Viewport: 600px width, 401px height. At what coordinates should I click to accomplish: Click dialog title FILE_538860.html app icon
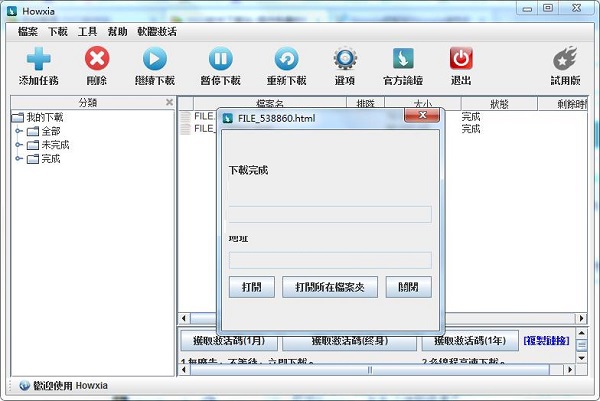click(x=228, y=118)
